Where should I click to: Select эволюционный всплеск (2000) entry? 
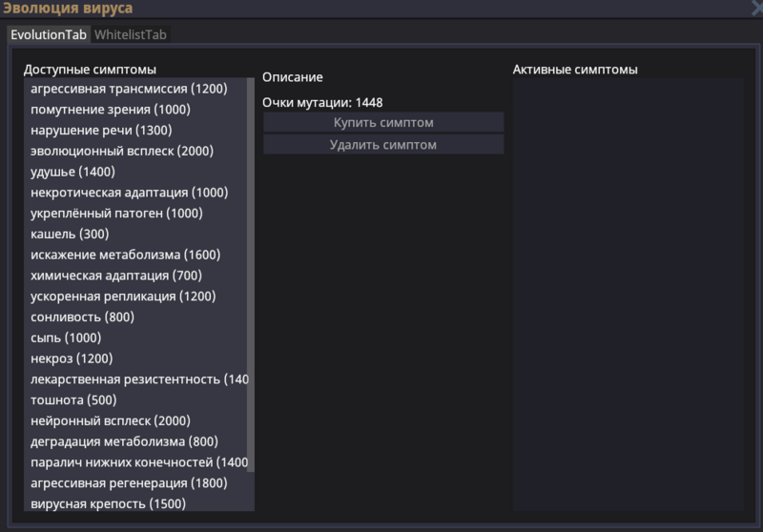point(122,151)
